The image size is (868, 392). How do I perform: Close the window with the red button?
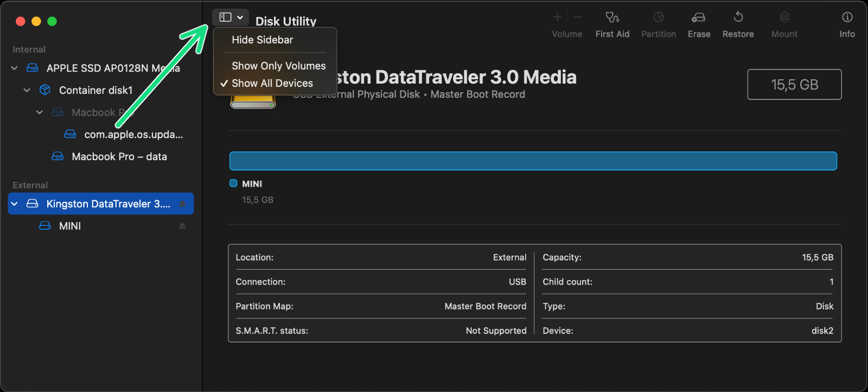click(21, 21)
